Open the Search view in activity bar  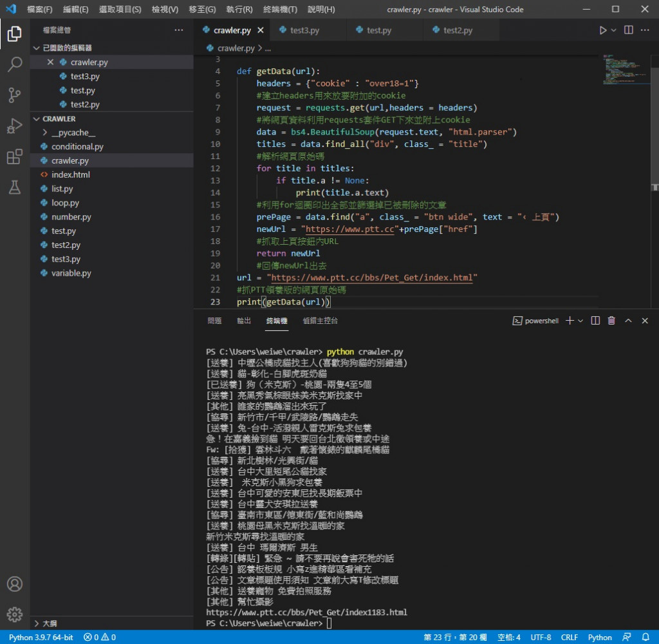pyautogui.click(x=14, y=64)
